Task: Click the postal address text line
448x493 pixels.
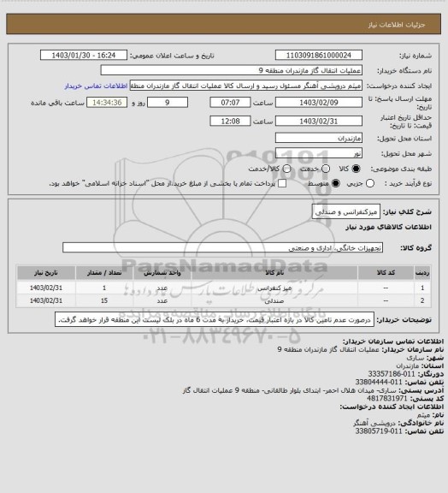Action: click(290, 390)
